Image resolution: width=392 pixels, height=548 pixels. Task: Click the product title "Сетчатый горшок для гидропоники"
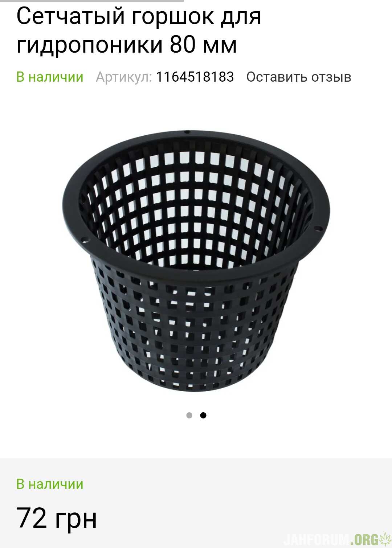(139, 30)
